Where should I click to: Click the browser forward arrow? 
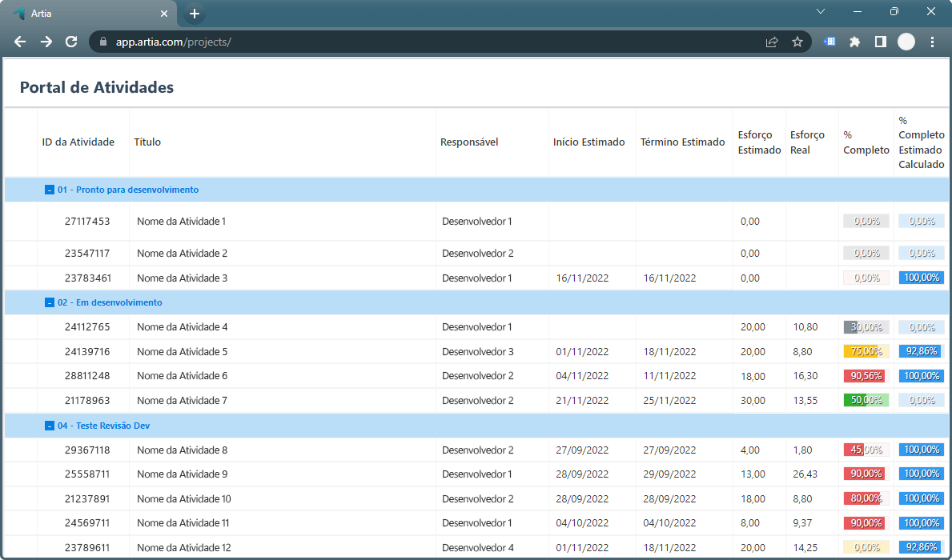pyautogui.click(x=46, y=42)
